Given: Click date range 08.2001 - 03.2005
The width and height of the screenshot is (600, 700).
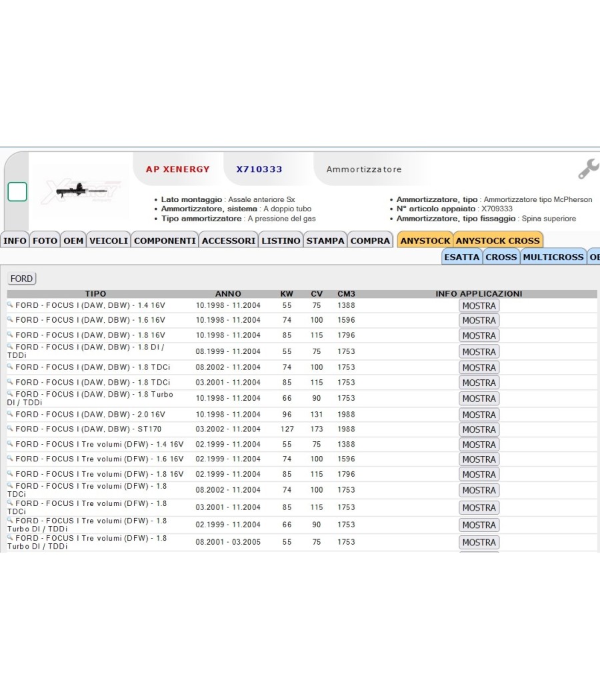Looking at the screenshot, I should tap(228, 542).
